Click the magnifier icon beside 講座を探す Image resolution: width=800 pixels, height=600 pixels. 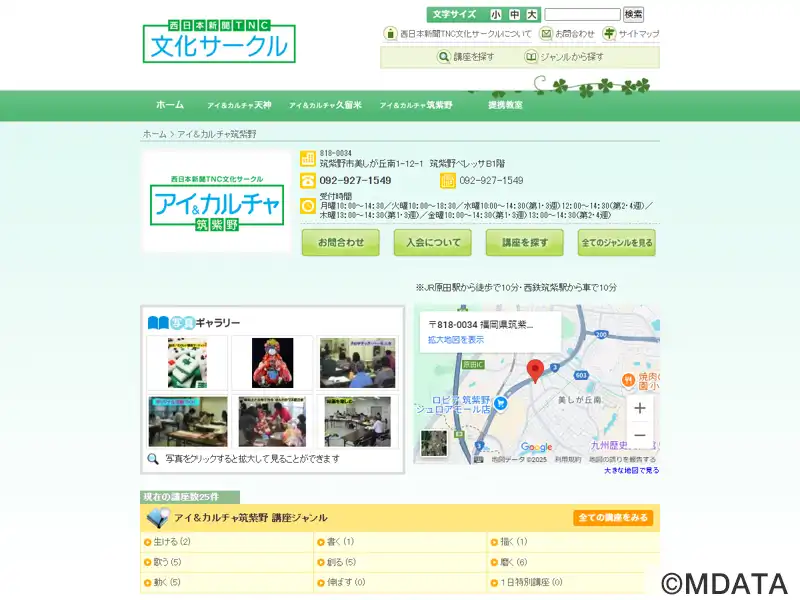tap(444, 57)
